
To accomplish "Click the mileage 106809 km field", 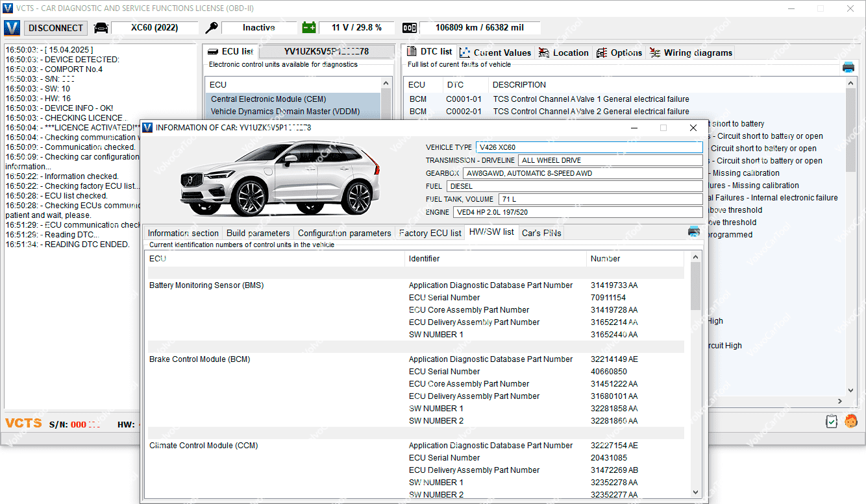I will (480, 28).
